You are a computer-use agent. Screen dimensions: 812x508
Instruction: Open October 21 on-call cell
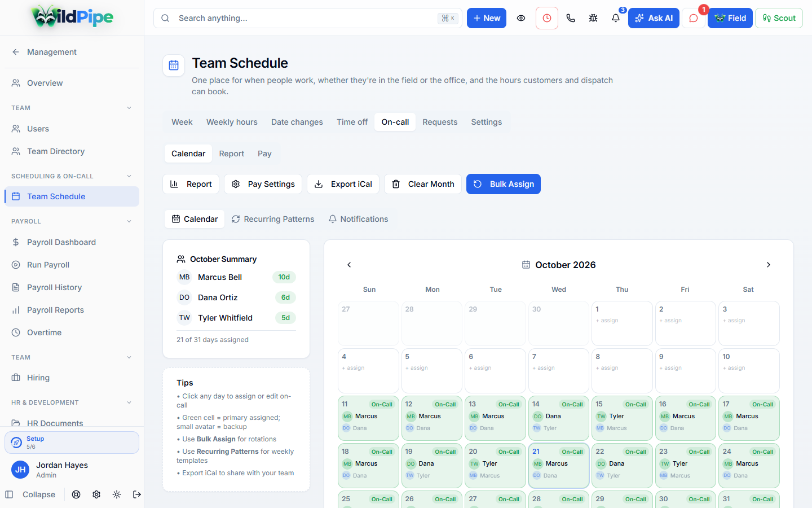(x=559, y=466)
